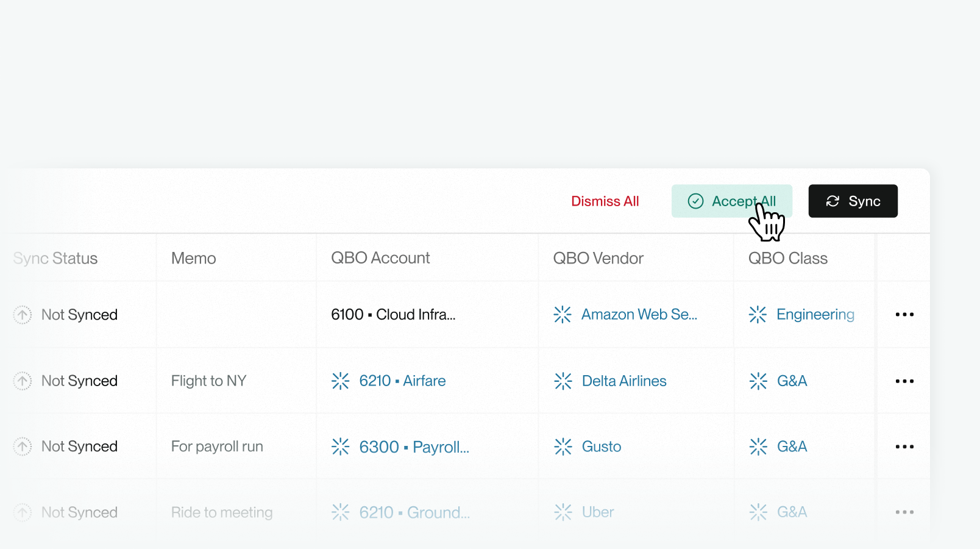Image resolution: width=980 pixels, height=549 pixels.
Task: Select the Amazon Web Se... vendor suggestion
Action: tap(639, 315)
